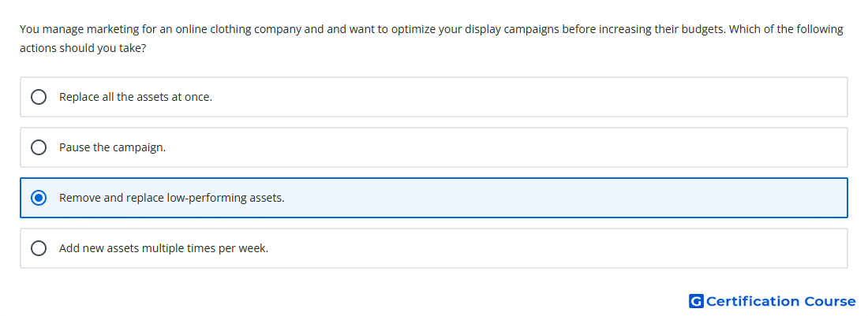The height and width of the screenshot is (316, 868).
Task: Click blank area of the 'Replace all the assets' card
Action: (526, 97)
